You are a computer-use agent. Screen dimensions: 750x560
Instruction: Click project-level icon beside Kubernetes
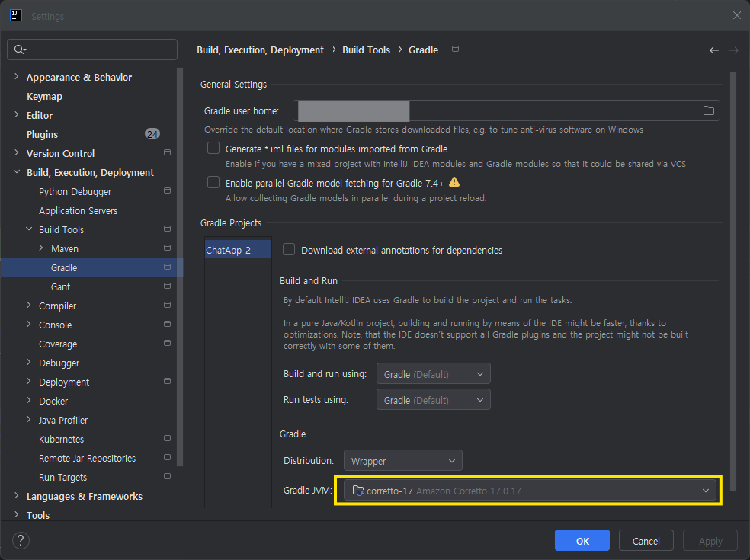click(167, 439)
